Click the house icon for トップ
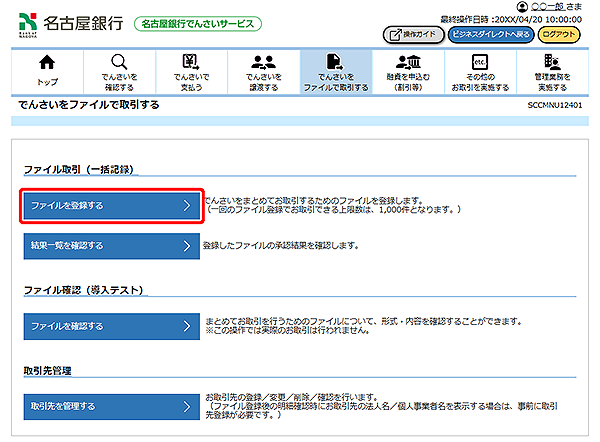The width and height of the screenshot is (600, 442). (47, 62)
